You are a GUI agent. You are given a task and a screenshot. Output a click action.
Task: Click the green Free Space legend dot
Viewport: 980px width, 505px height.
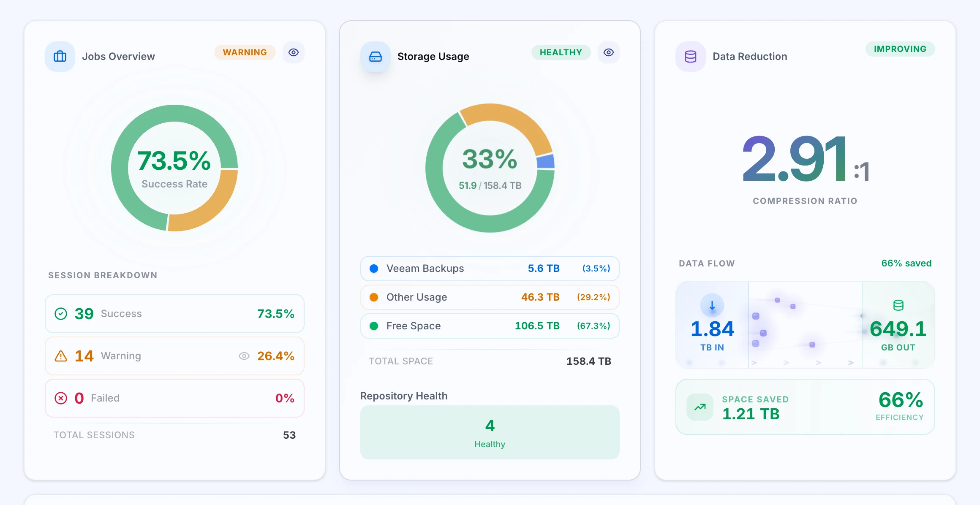[x=374, y=326]
